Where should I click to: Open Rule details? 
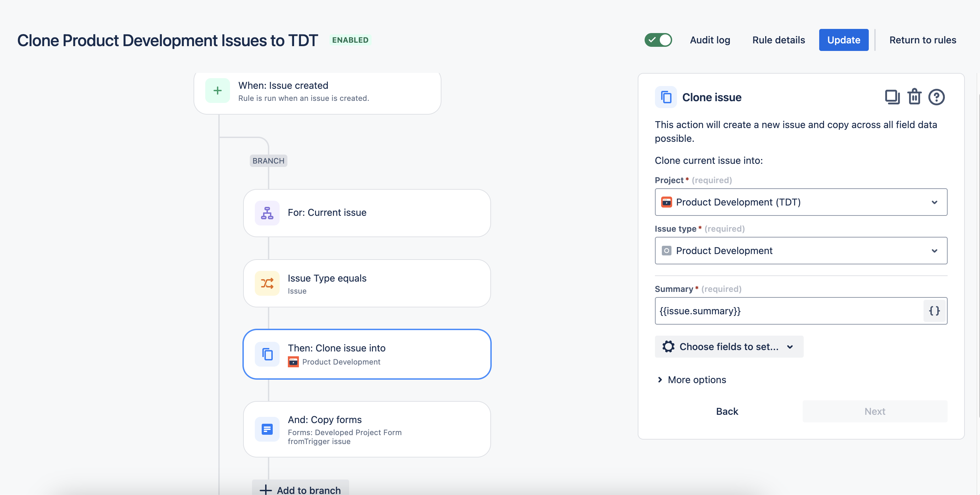click(778, 40)
